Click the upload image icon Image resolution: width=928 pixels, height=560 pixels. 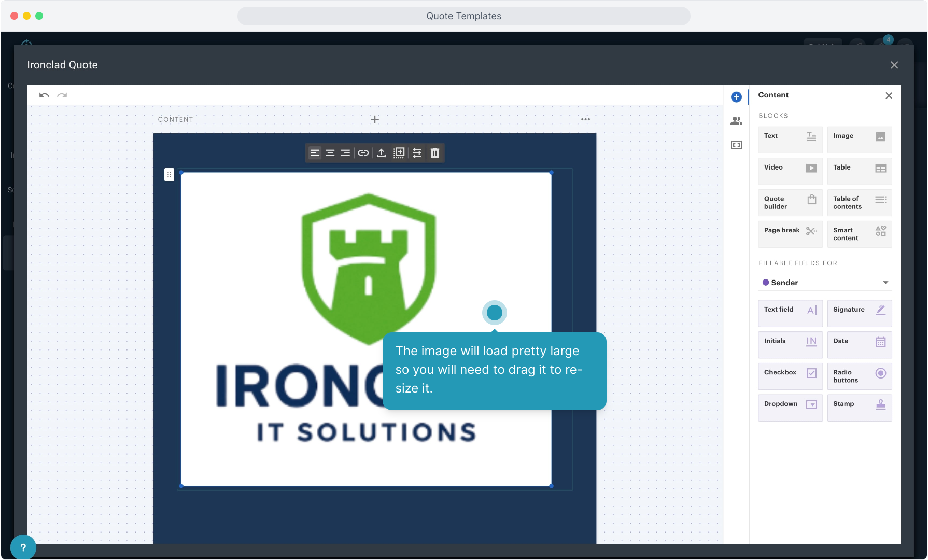click(x=381, y=153)
